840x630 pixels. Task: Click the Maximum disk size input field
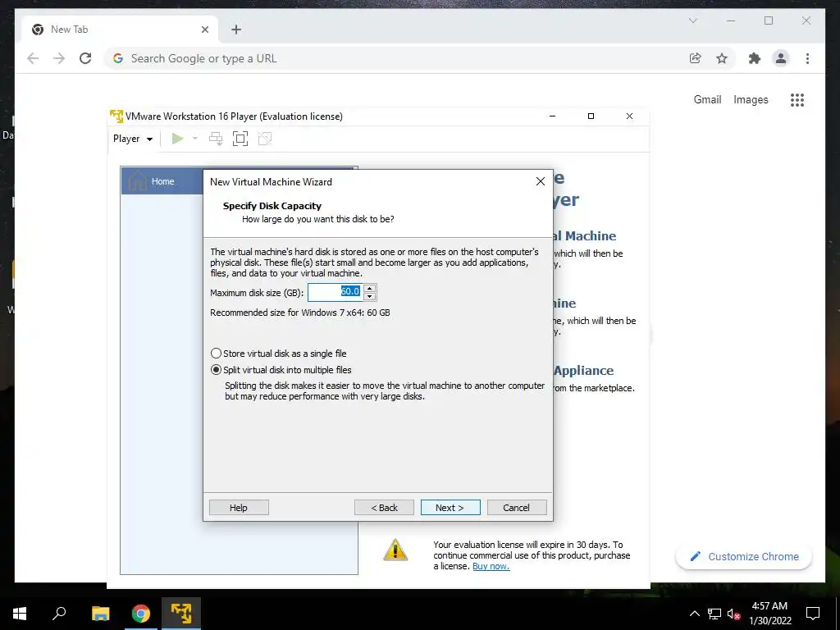335,292
